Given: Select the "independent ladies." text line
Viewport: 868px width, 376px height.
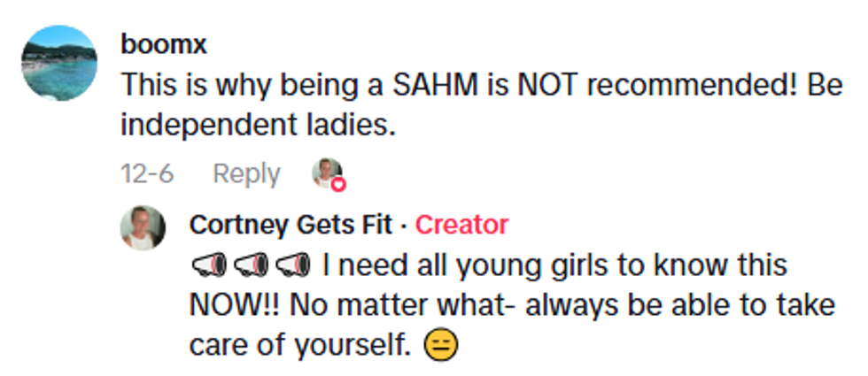Looking at the screenshot, I should point(257,125).
